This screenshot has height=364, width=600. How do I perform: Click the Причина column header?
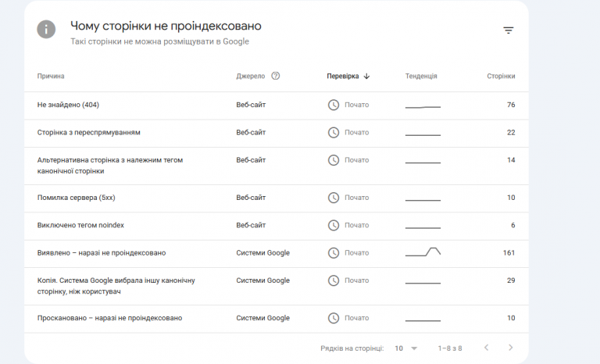[51, 77]
